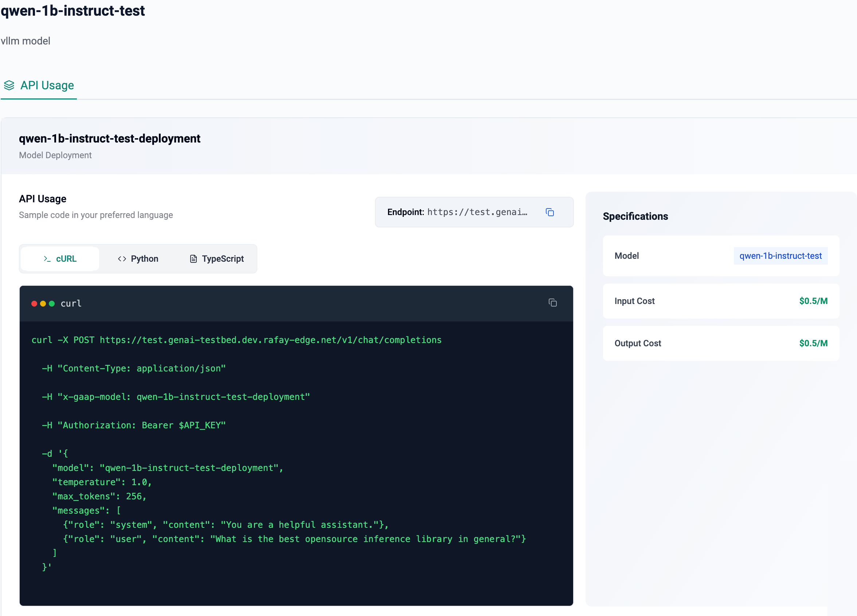Click the terminal prompt icon on the cURL tab
The width and height of the screenshot is (857, 616).
coord(47,259)
